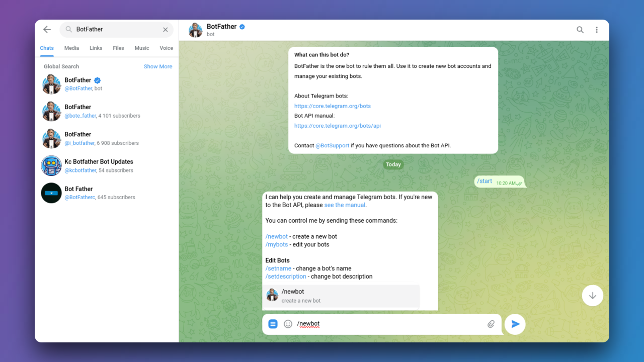Switch to the Music tab
Screen dimensions: 644x362
(142, 48)
